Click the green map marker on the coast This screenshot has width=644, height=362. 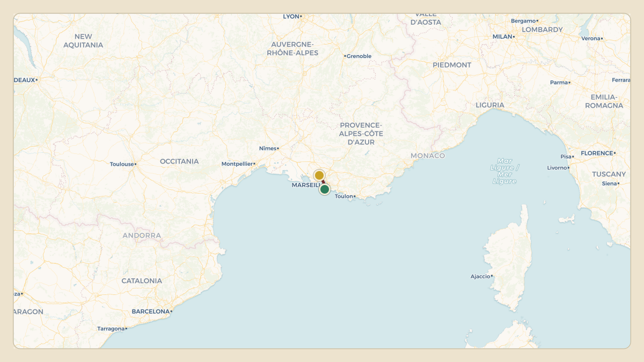325,189
